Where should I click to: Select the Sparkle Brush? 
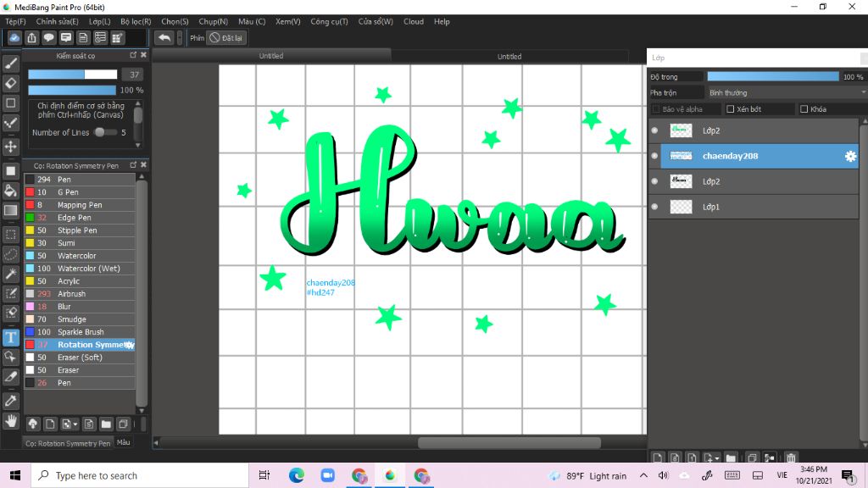coord(80,332)
